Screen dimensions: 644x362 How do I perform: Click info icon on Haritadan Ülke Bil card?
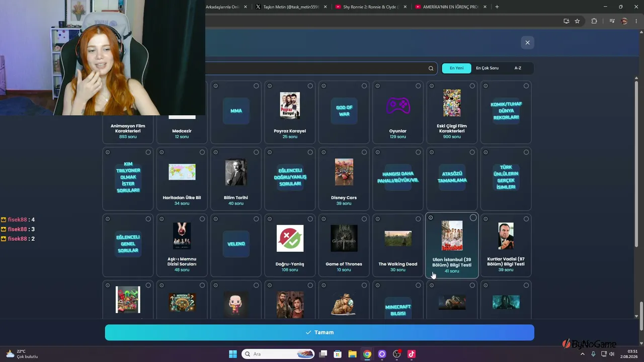[162, 152]
